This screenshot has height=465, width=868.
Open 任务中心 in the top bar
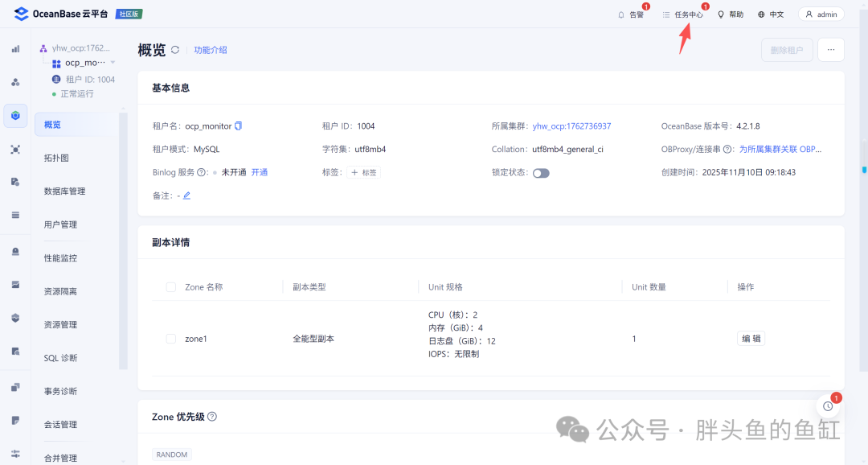click(682, 14)
